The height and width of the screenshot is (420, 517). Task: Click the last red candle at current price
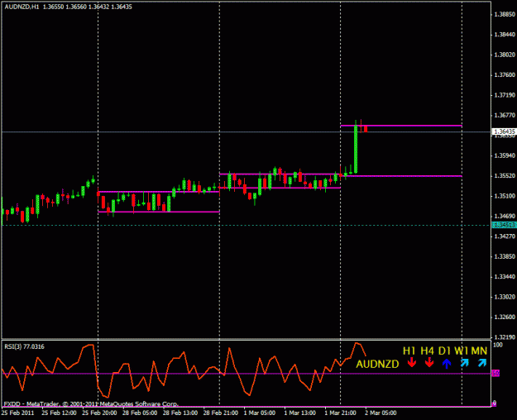tap(366, 129)
